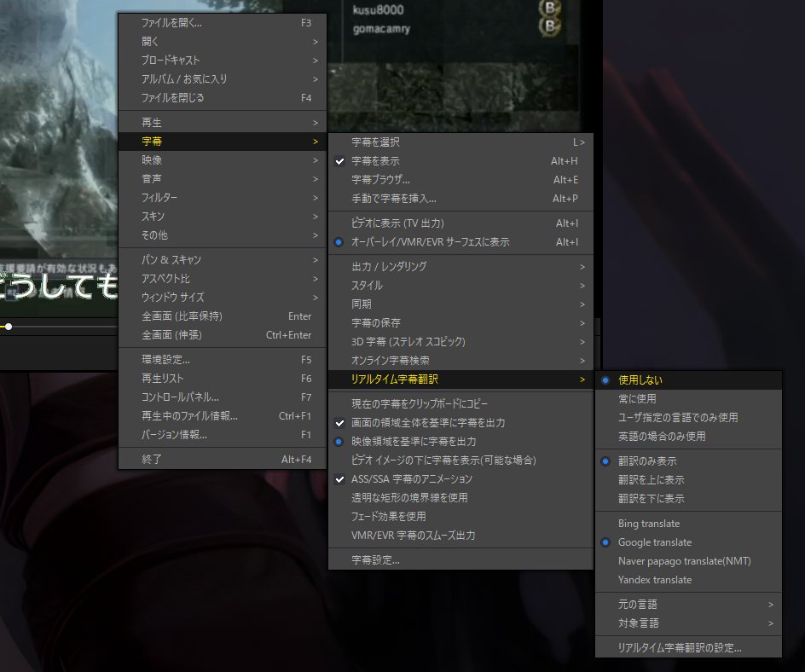Viewport: 805px width, 672px height.
Task: Select 手動で字幕を挿入... item
Action: pos(460,199)
